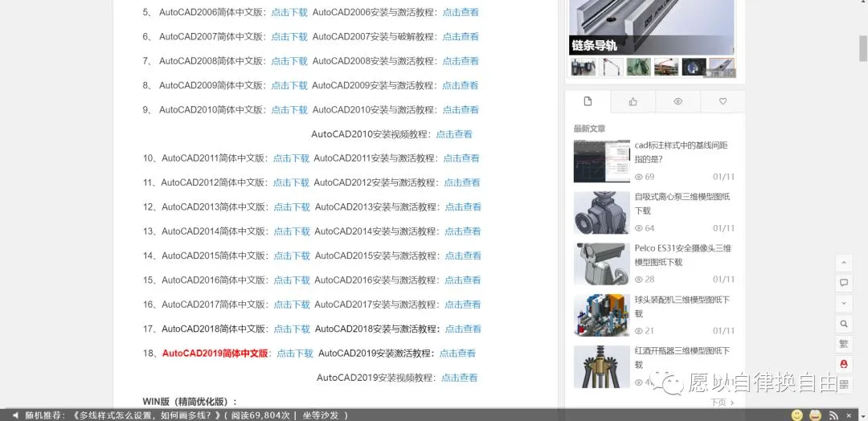Click 点击下载 for AutoCAD2019
Screen dimensions: 868x421
pyautogui.click(x=295, y=353)
